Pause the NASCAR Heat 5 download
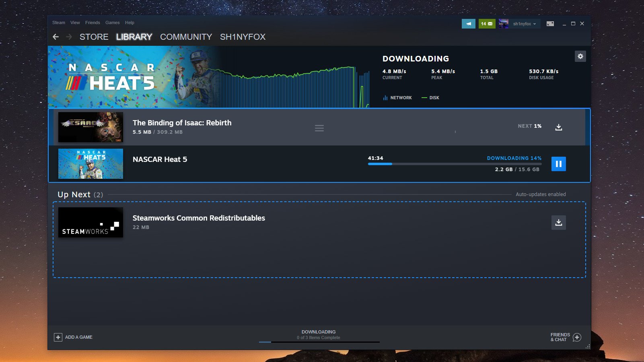Viewport: 644px width, 362px height. (x=559, y=164)
